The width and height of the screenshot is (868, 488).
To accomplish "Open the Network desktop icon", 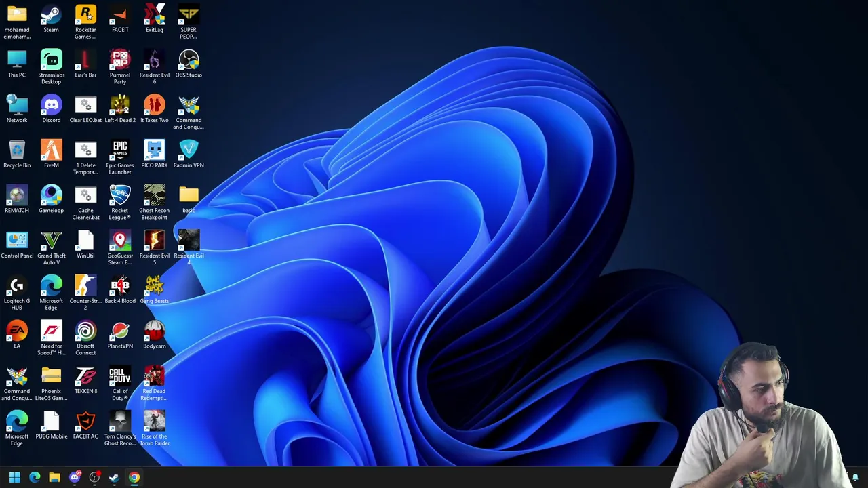I will [x=17, y=108].
